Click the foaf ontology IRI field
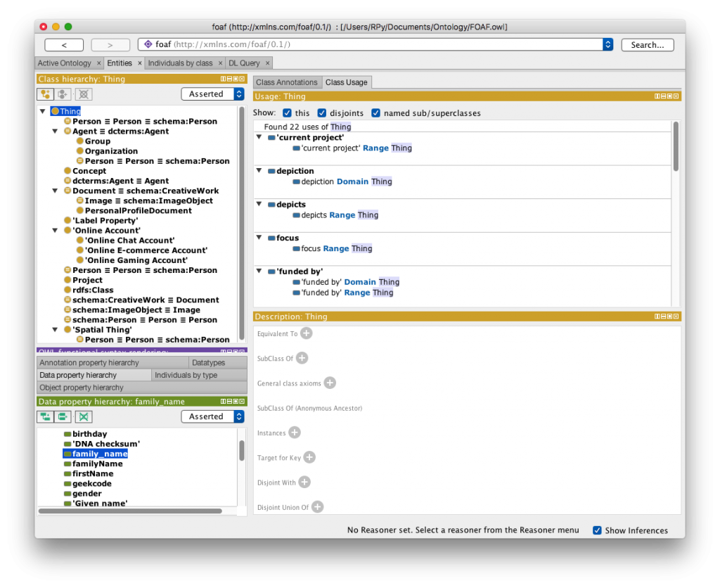720x588 pixels. 370,44
